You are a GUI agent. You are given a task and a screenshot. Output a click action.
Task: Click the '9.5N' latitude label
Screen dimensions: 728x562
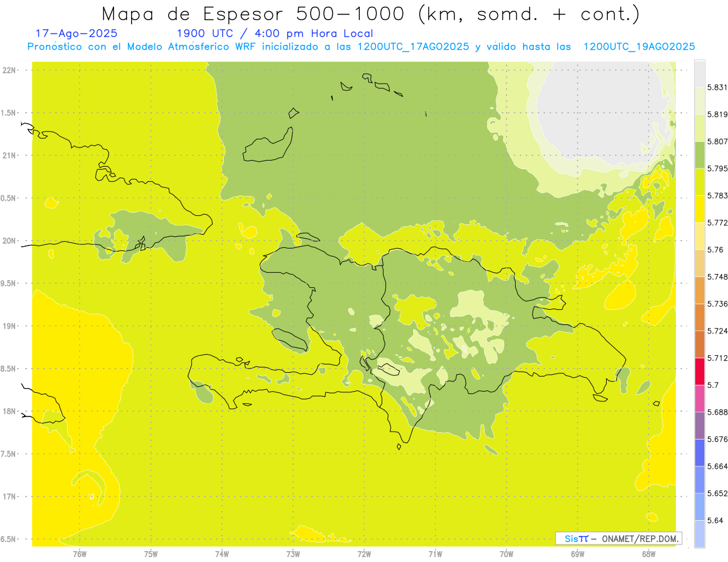pyautogui.click(x=8, y=283)
